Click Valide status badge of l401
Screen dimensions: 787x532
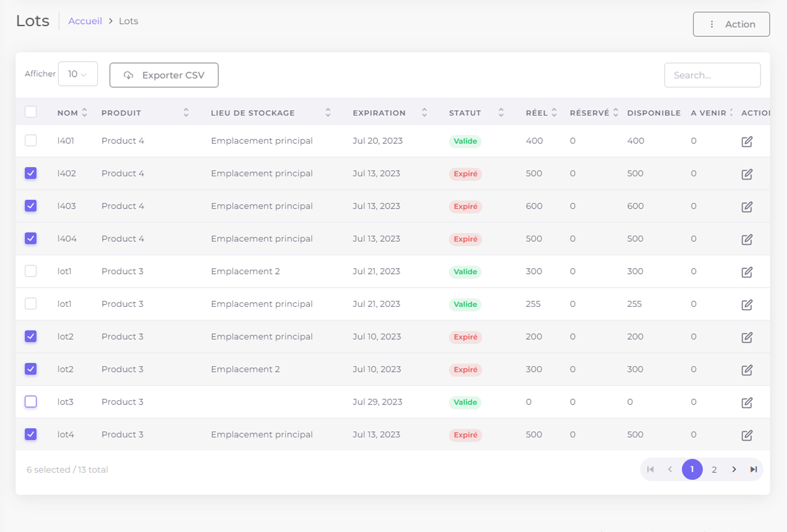pos(465,141)
